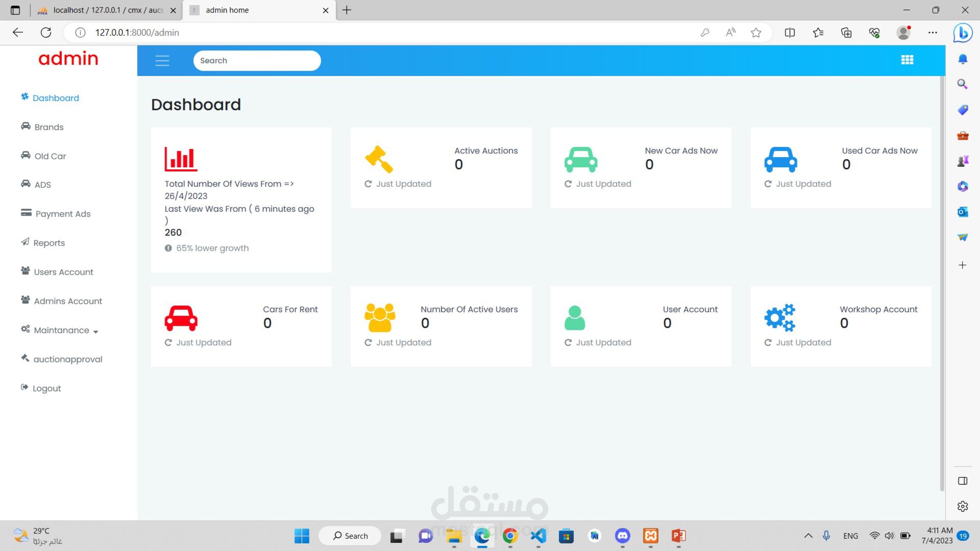Click the Active Auctions gavel icon
980x551 pixels.
tap(379, 159)
